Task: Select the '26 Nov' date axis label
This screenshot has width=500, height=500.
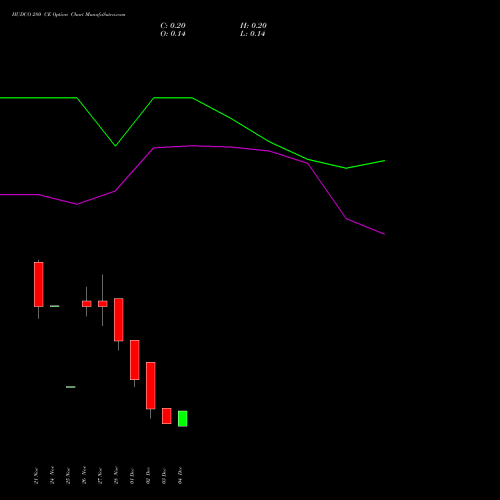Action: (84, 475)
